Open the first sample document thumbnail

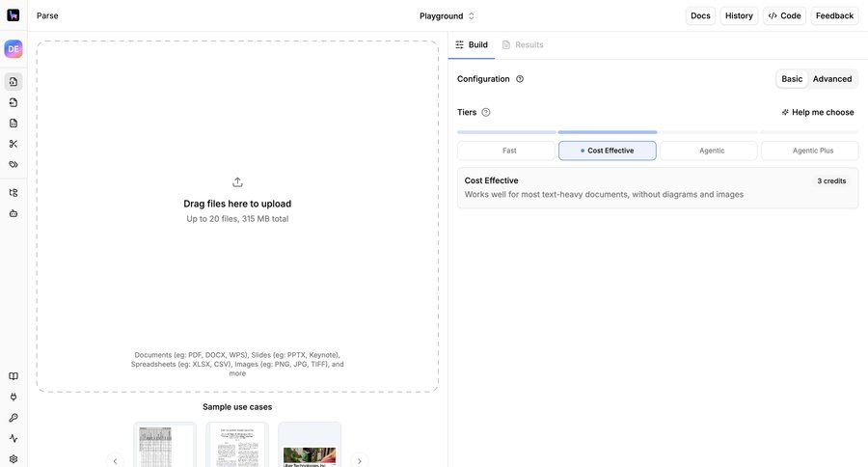coord(164,446)
